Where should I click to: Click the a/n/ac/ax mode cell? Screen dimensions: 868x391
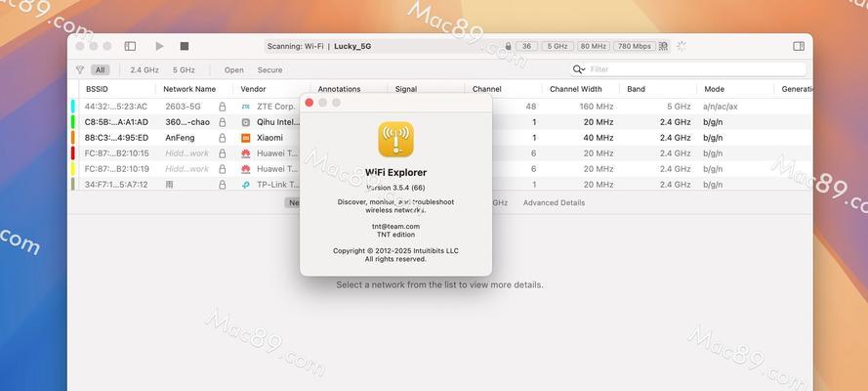[x=721, y=107]
